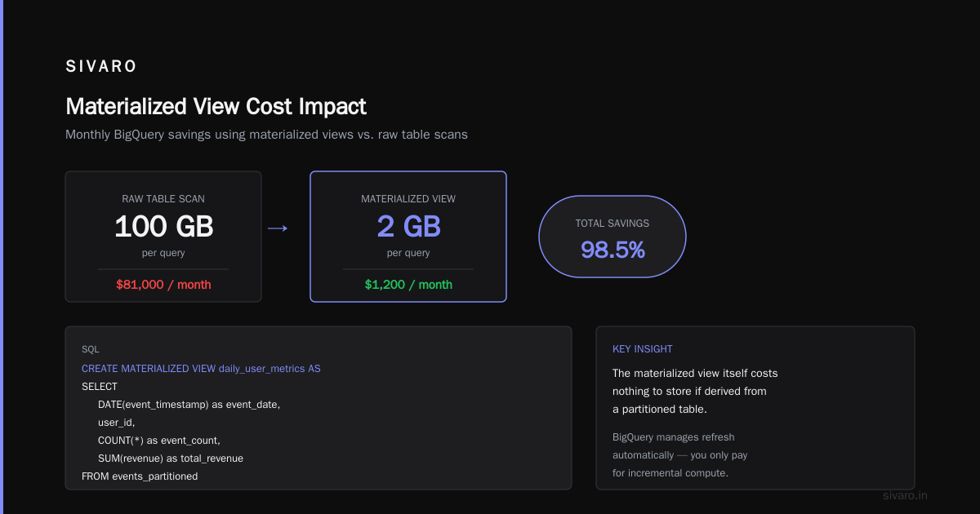980x514 pixels.
Task: Click the 'COUNT(*) as event_count' line
Action: [x=158, y=441]
